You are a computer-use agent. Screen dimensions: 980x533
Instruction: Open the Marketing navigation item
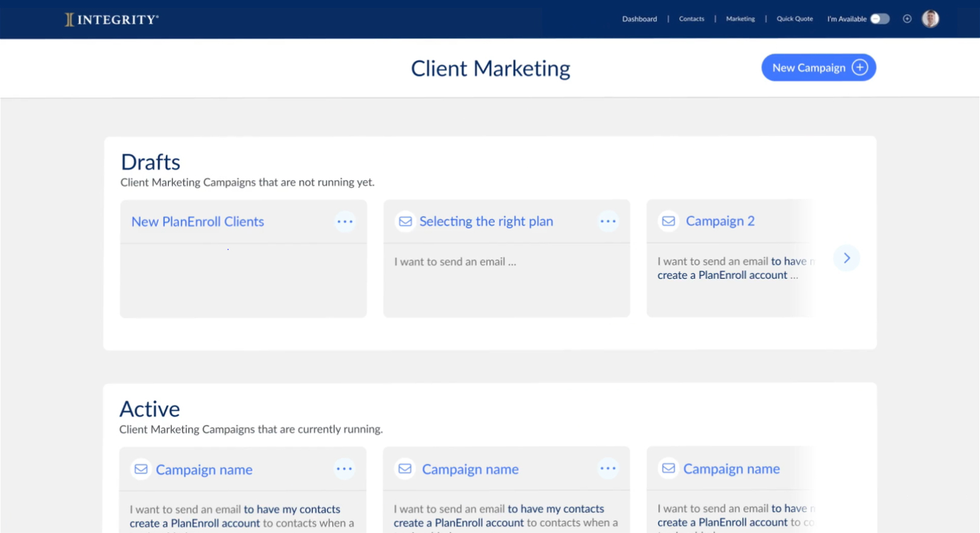(x=740, y=19)
